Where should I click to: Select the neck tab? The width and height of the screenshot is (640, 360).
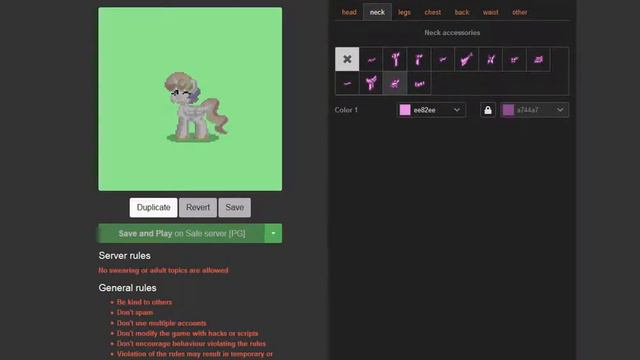(x=377, y=12)
